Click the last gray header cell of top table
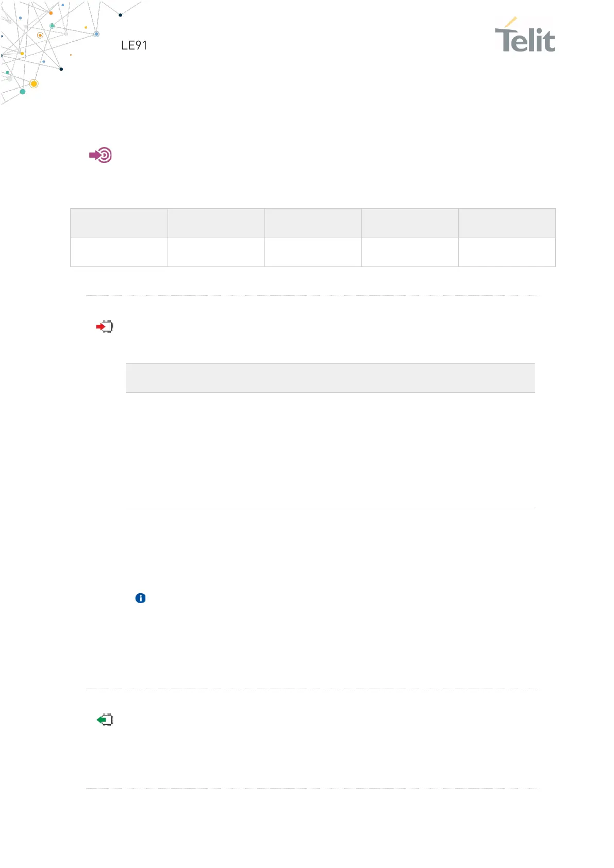The height and width of the screenshot is (868, 614). coord(507,223)
